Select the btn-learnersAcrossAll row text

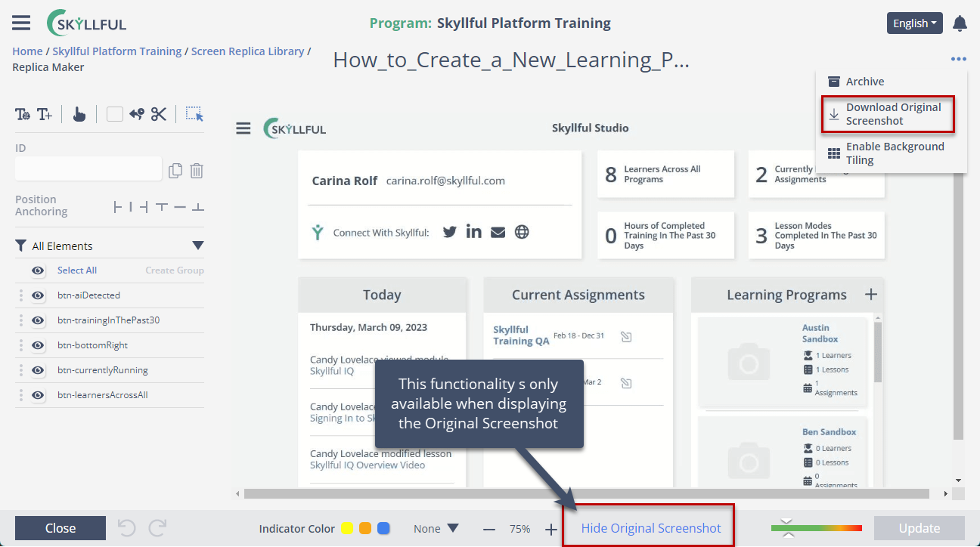(103, 395)
